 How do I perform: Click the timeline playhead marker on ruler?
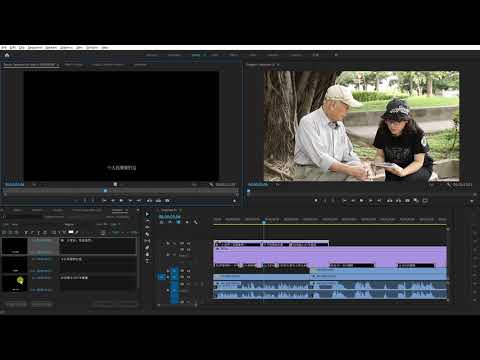[264, 221]
